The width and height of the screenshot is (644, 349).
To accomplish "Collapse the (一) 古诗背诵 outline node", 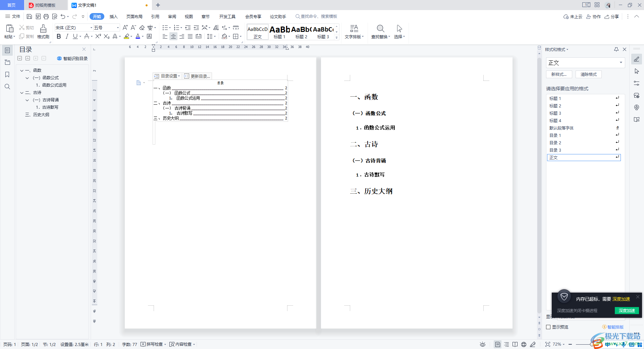I will (x=27, y=100).
